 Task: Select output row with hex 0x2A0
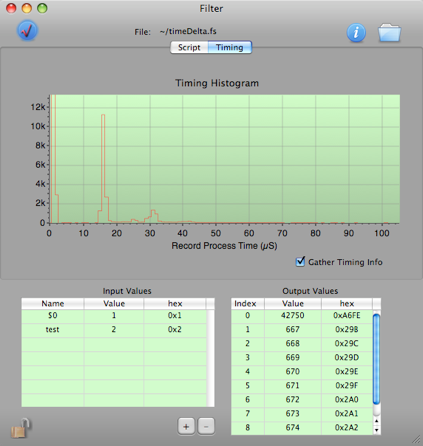302,399
